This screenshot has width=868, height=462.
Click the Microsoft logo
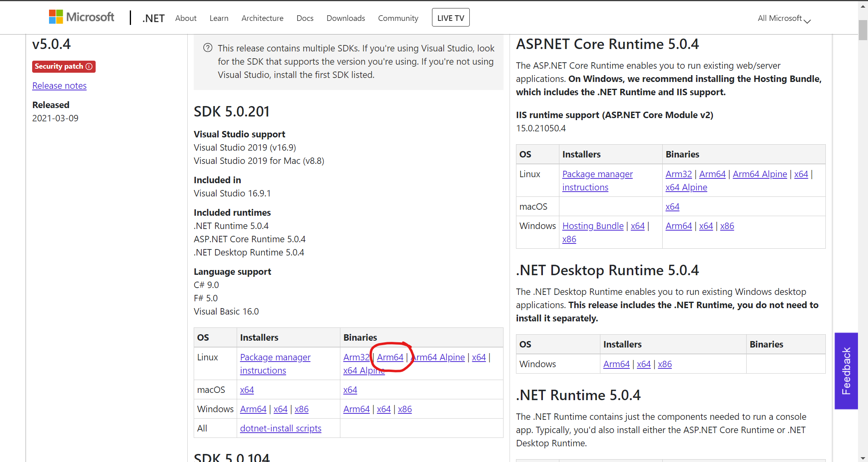coord(82,17)
